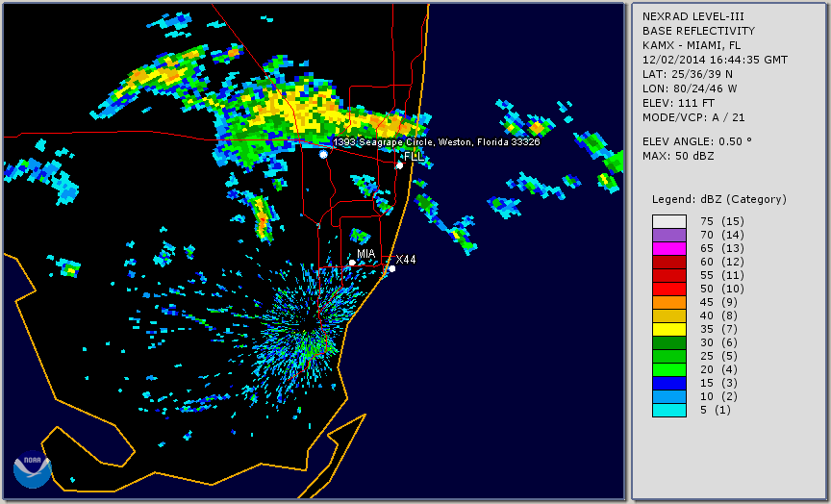Screen dimensions: 831x504
Task: Click the '12/02/2014 16:44:35 GMT' timestamp
Action: [x=715, y=60]
